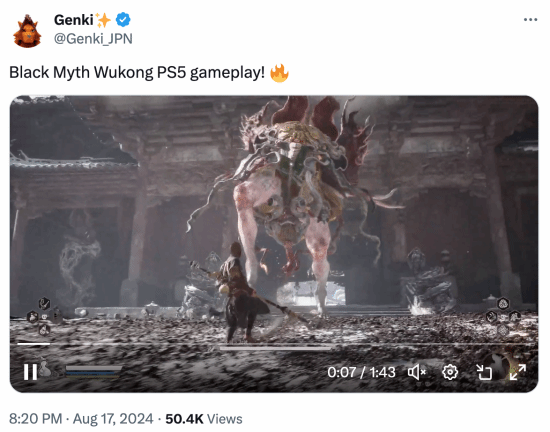The width and height of the screenshot is (550, 432).
Task: Pause the video playback
Action: point(30,372)
